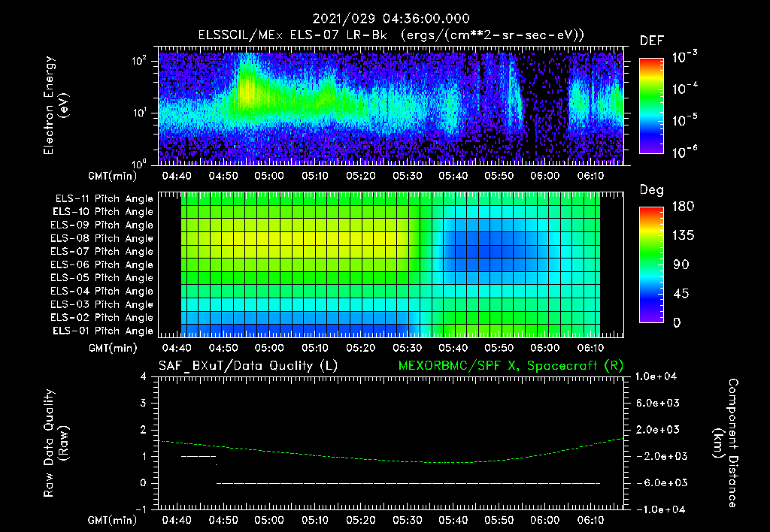Click the 2.0e+03 right axis tick label
Screen dimensions: 770x532
point(658,429)
